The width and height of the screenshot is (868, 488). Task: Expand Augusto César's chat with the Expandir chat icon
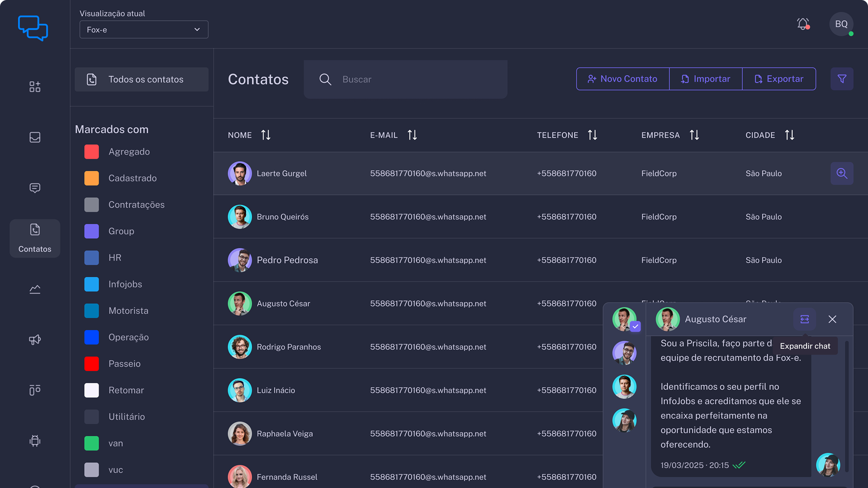pos(804,319)
